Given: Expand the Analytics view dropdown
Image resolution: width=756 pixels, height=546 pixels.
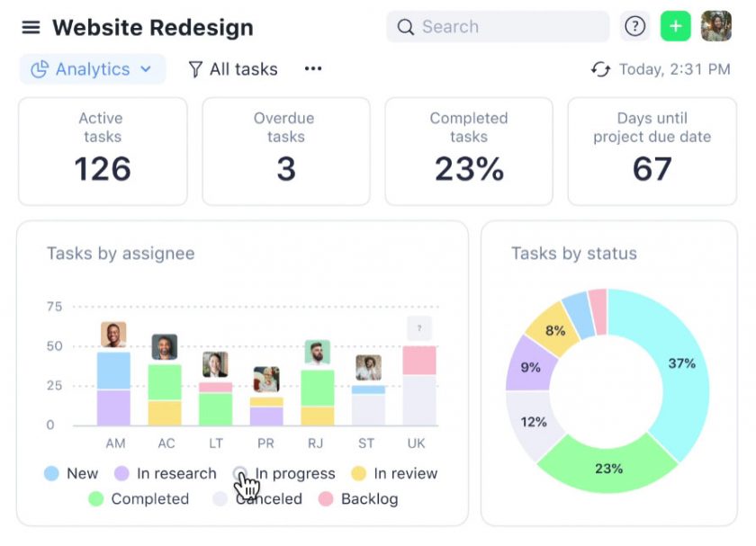Looking at the screenshot, I should 93,69.
